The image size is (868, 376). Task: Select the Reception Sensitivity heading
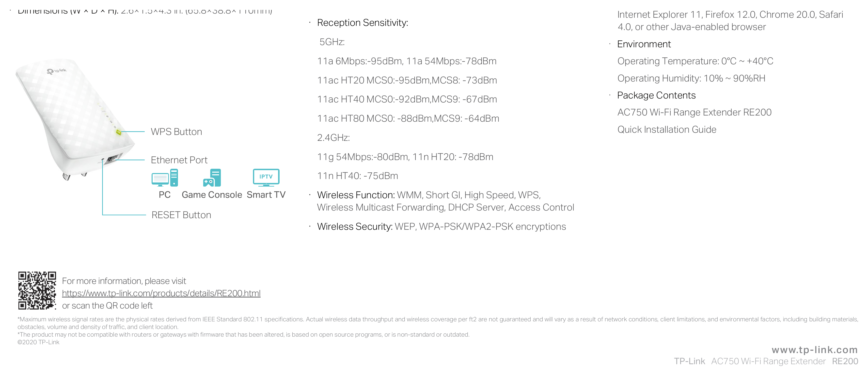coord(363,23)
